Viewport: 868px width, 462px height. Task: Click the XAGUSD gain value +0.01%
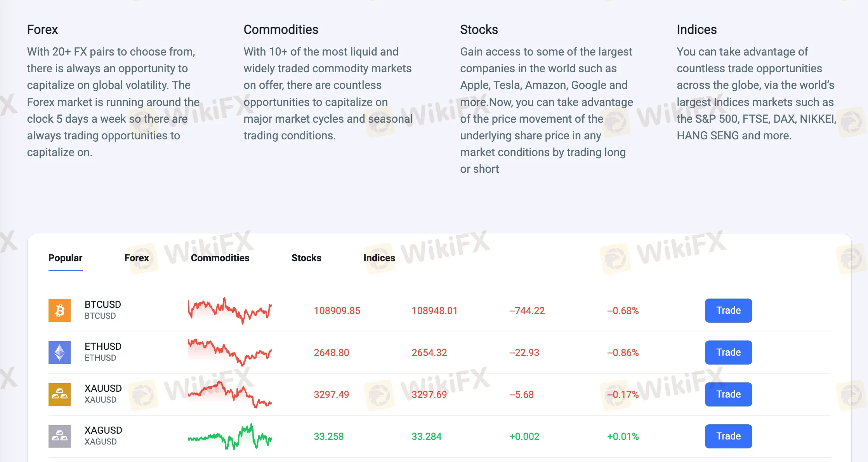pyautogui.click(x=623, y=436)
